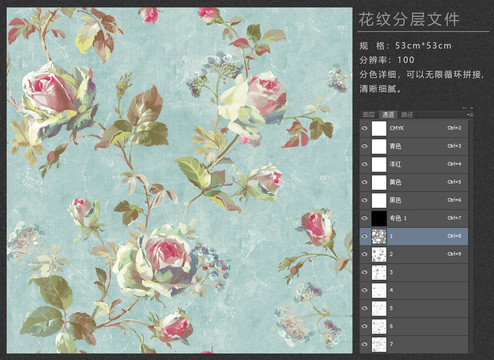This screenshot has width=494, height=360.
Task: Click the Ctrl+2 shortcut label
Action: pyautogui.click(x=454, y=128)
